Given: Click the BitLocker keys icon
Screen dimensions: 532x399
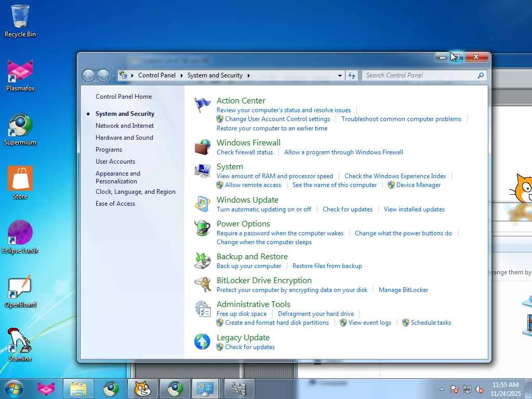Looking at the screenshot, I should tap(202, 285).
